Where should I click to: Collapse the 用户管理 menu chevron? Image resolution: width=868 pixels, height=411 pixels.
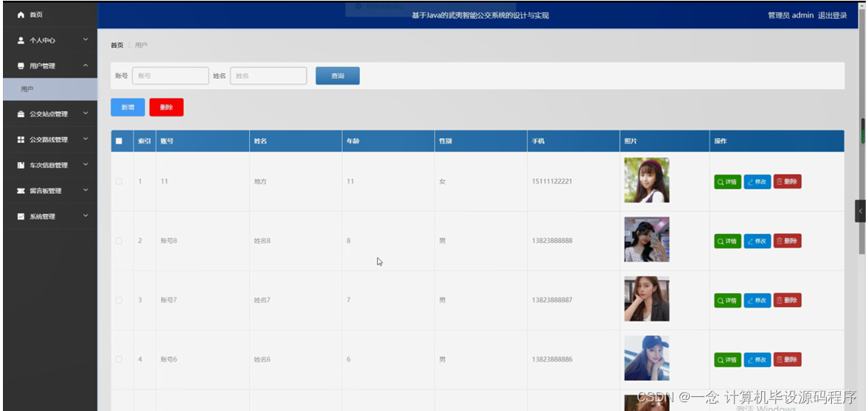pyautogui.click(x=85, y=66)
